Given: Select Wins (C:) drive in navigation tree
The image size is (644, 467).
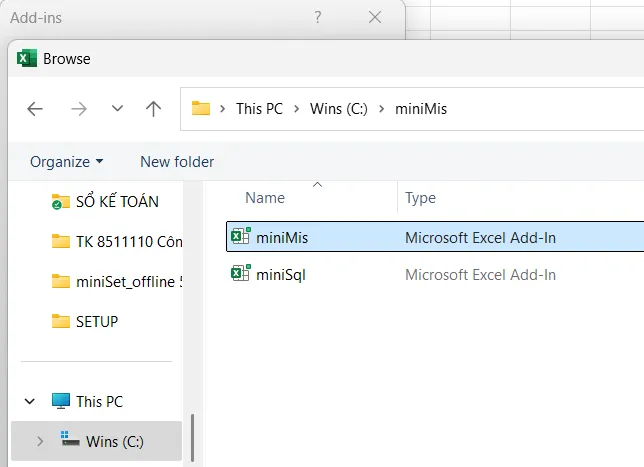Looking at the screenshot, I should pos(97,441).
